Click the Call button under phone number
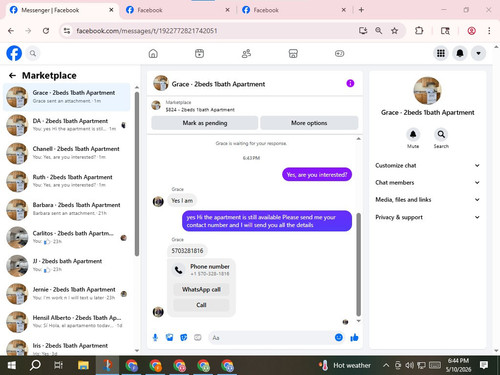The height and width of the screenshot is (375, 500). [x=201, y=305]
